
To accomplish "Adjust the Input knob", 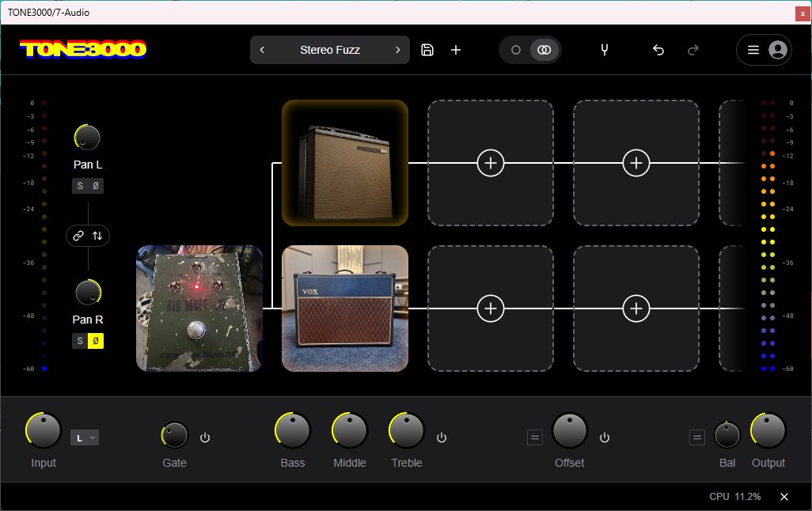I will point(44,430).
